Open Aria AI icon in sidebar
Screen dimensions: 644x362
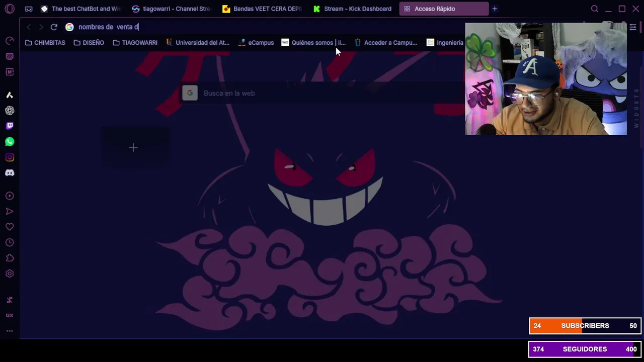coord(10,95)
